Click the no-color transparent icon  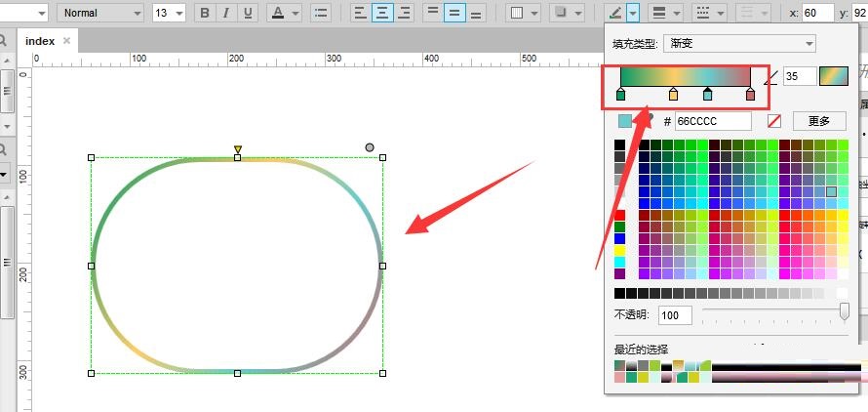point(774,121)
